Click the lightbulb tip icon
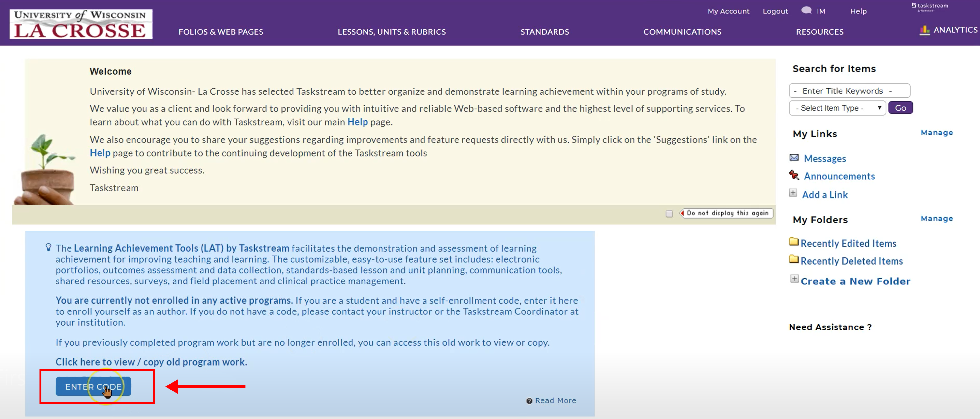 pos(48,248)
